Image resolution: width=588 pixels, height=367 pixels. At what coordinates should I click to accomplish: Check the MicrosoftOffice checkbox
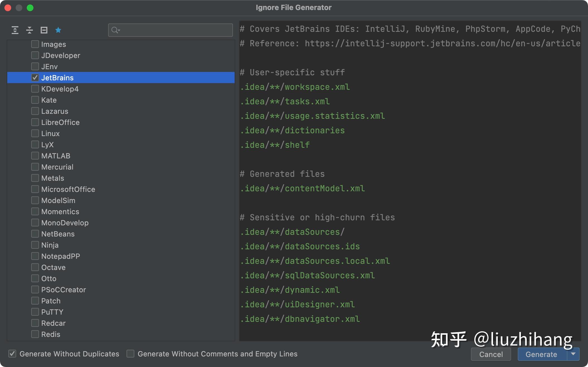tap(35, 189)
